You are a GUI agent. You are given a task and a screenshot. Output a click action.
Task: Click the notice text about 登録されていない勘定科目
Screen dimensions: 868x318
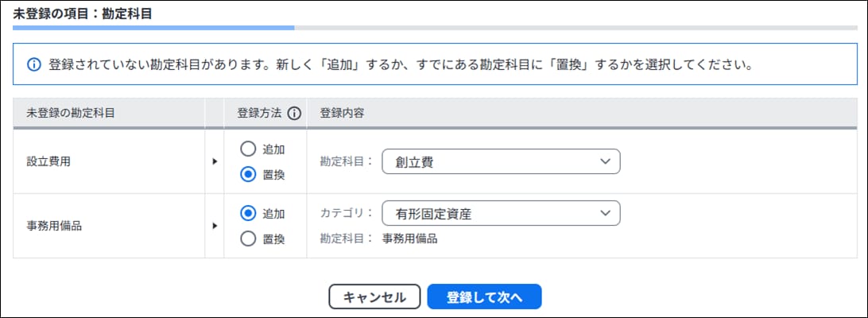401,65
